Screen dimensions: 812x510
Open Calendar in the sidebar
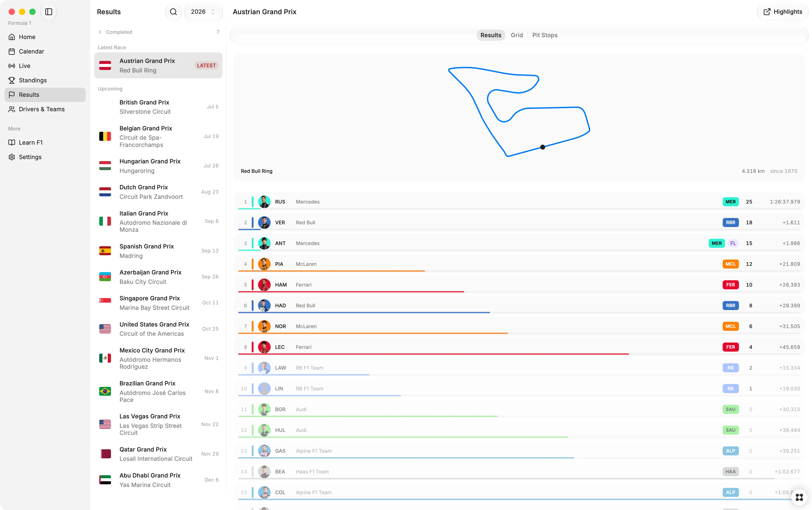45,51
